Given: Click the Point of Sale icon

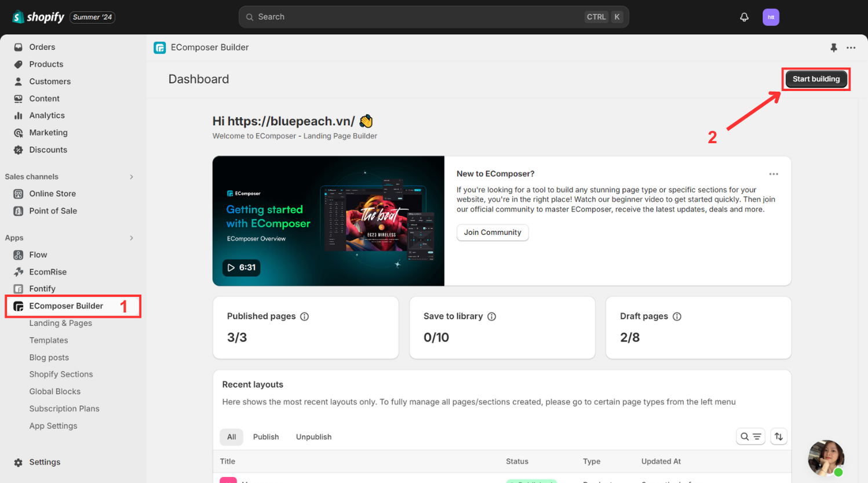Looking at the screenshot, I should (x=19, y=211).
